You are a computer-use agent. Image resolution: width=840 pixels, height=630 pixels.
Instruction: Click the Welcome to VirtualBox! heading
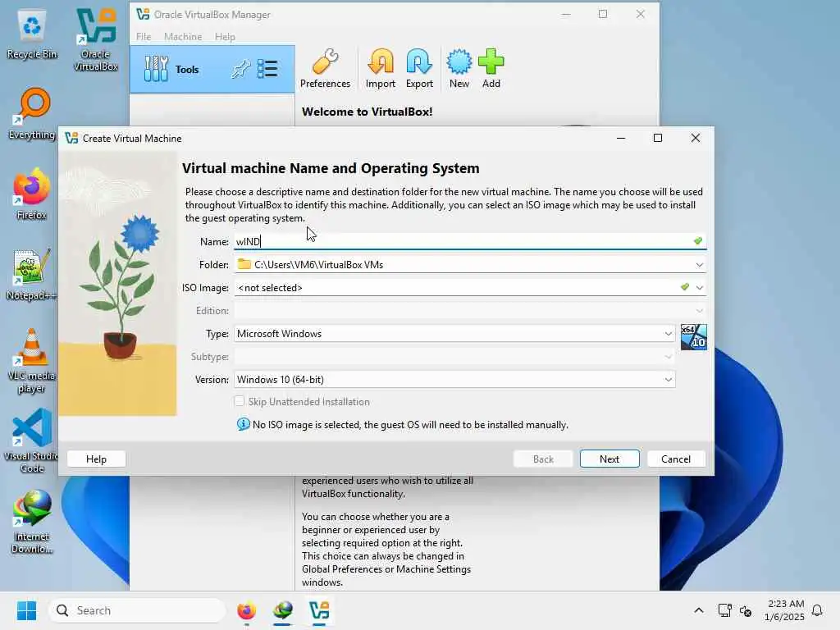click(367, 112)
